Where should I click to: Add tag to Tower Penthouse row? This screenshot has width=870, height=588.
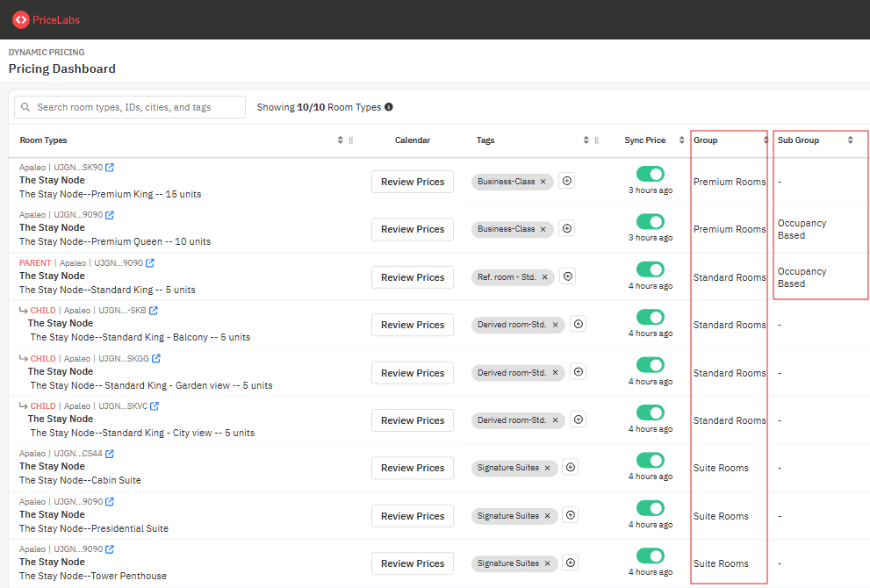(571, 563)
